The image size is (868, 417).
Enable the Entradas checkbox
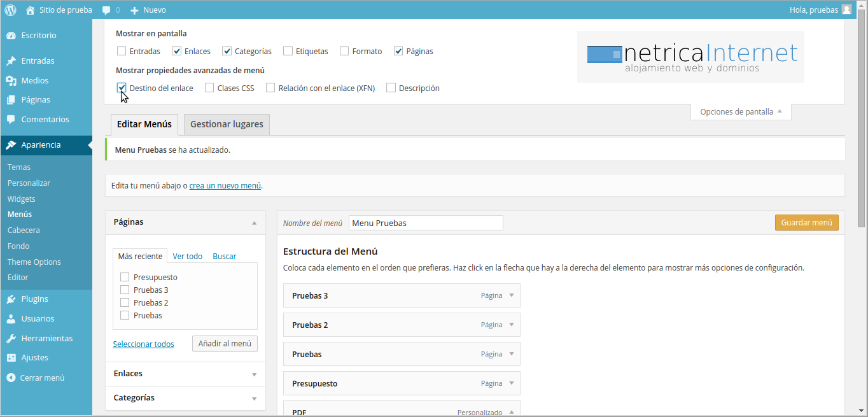point(122,51)
